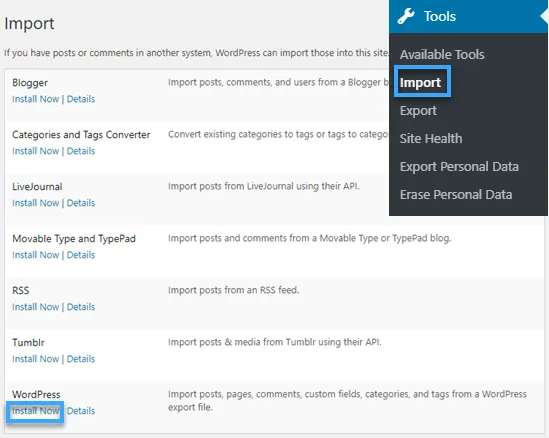Screen dimensions: 549x438
Task: Click the Import page heading
Action: click(x=29, y=24)
